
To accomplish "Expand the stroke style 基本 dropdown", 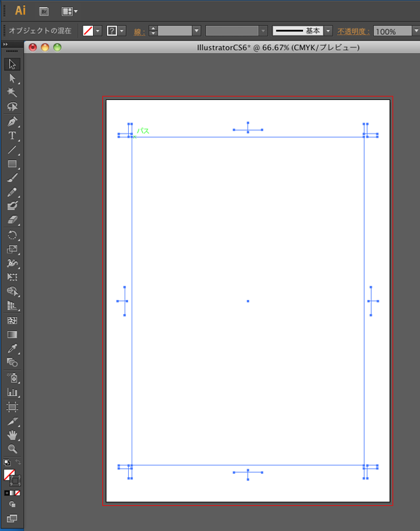I will click(x=328, y=31).
